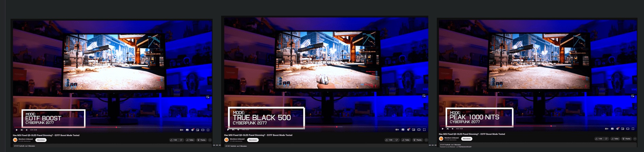Click info card icon in True Black 500 video
The image size is (644, 152).
click(x=424, y=96)
